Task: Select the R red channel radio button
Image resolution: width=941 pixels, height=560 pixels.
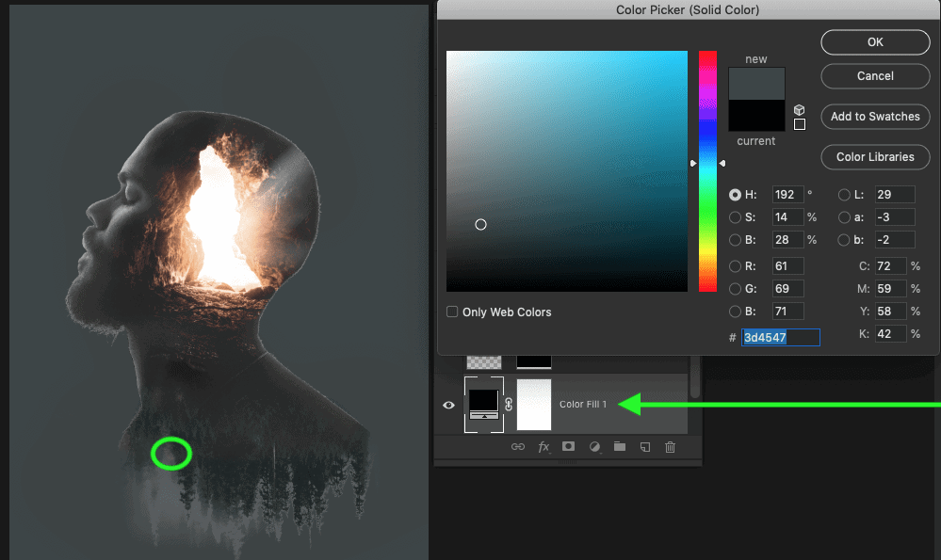Action: (736, 266)
